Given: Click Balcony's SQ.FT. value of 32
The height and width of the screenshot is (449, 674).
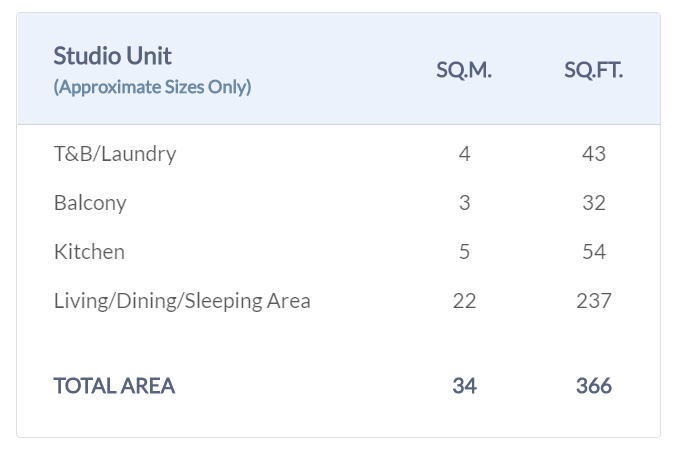Looking at the screenshot, I should click(x=594, y=203).
